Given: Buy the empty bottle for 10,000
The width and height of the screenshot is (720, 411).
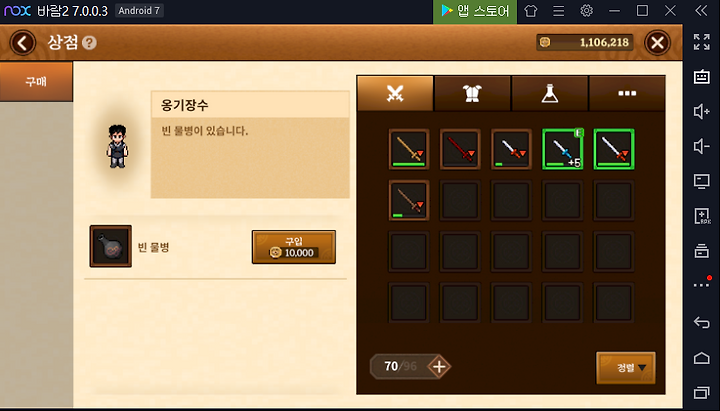Looking at the screenshot, I should 294,247.
